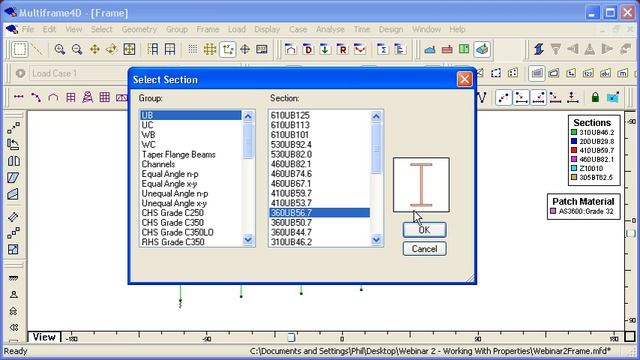Activate the pan arrows tool

95,49
